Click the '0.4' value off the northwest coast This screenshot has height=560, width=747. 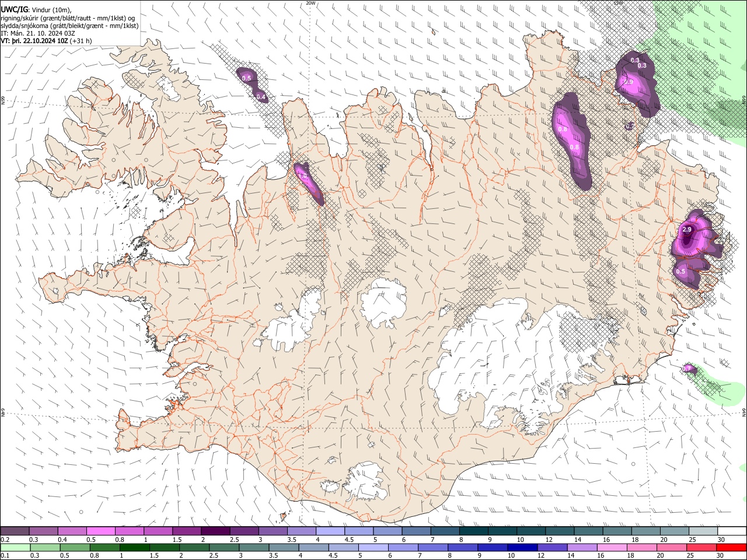(x=261, y=97)
